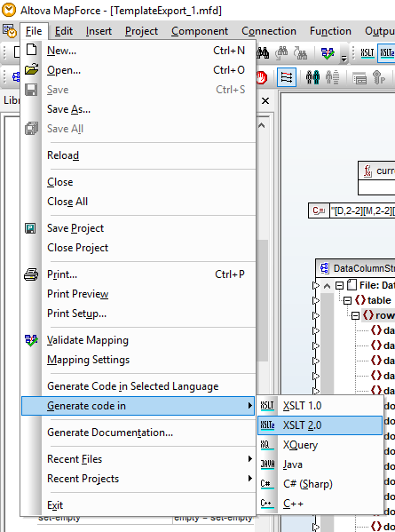
Task: Click the Validate toolbar icon with checkmark
Action: 328,53
